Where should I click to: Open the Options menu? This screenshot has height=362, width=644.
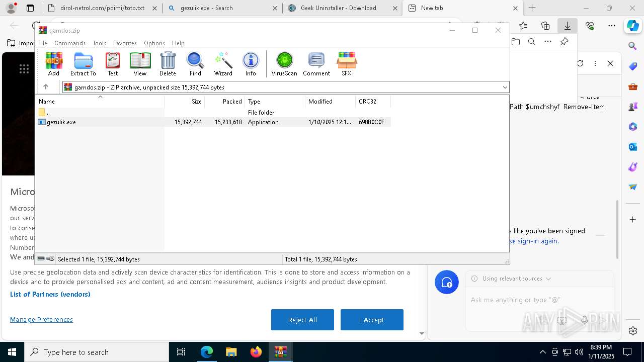(154, 43)
